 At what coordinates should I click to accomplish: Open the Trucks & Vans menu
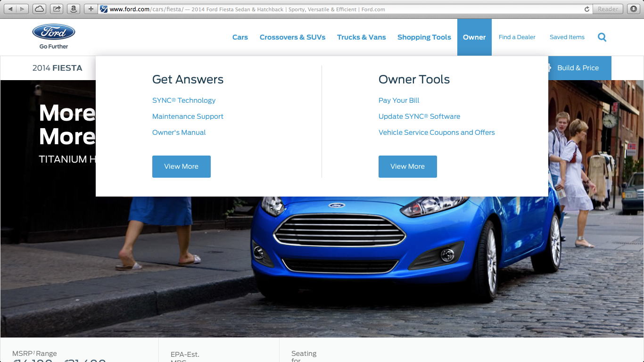pos(361,37)
